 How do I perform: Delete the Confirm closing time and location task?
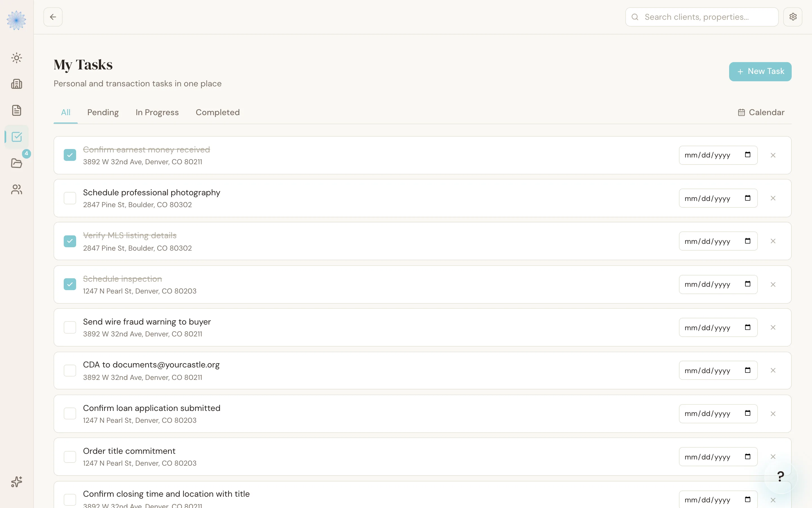pyautogui.click(x=773, y=500)
